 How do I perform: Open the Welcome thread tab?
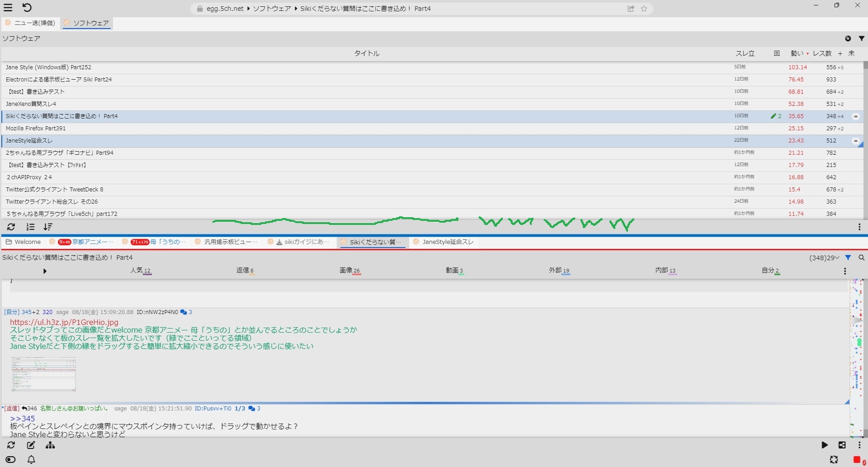24,242
